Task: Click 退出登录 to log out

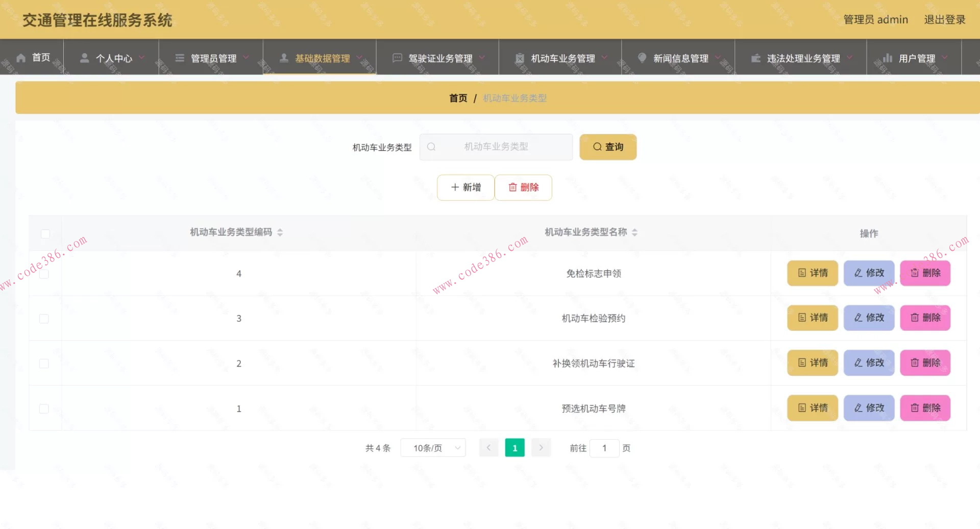Action: 945,19
